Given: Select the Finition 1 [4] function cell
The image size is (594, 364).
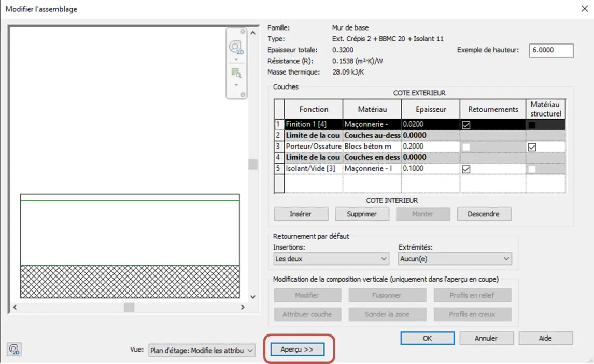Looking at the screenshot, I should [314, 124].
